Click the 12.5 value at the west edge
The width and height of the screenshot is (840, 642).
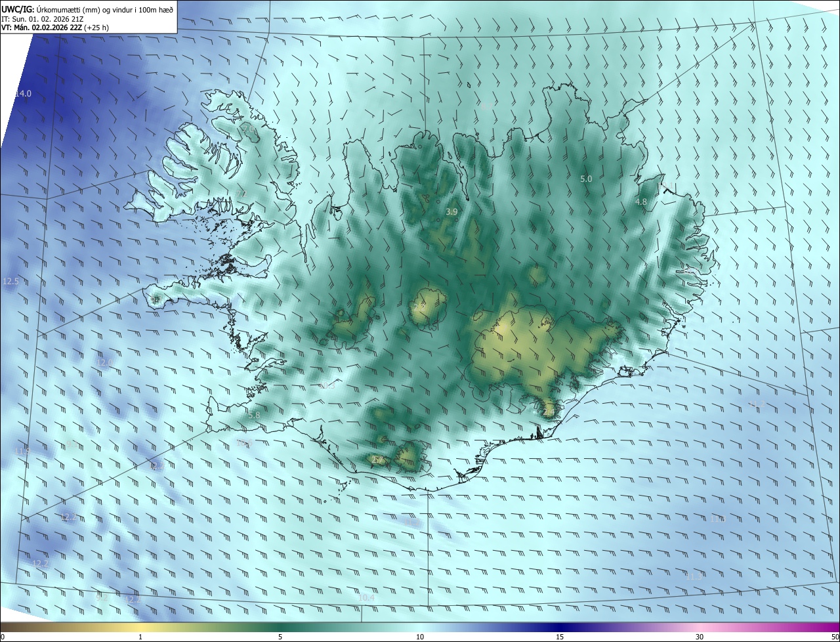(x=11, y=281)
